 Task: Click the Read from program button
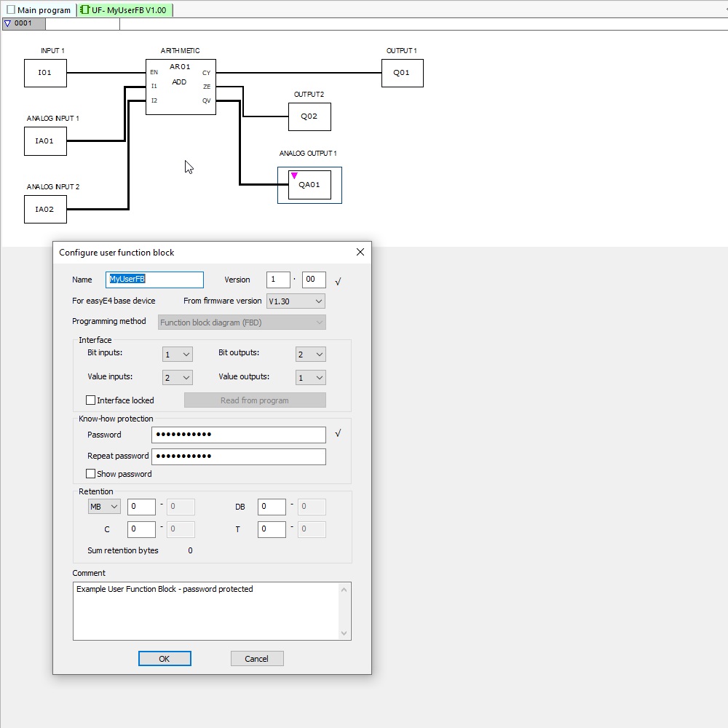pyautogui.click(x=255, y=400)
